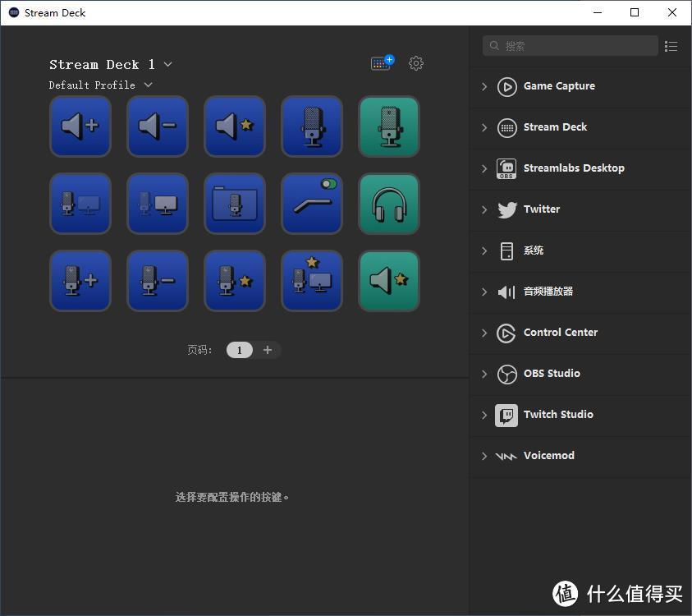Open the settings gear icon

pyautogui.click(x=415, y=63)
